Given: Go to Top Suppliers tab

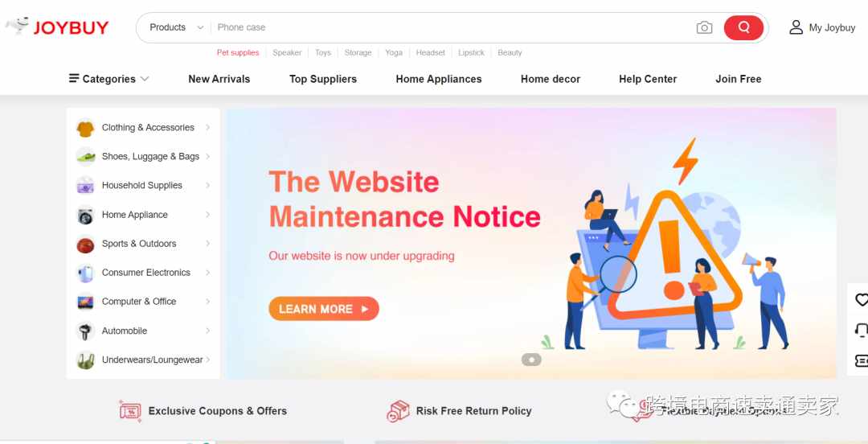Looking at the screenshot, I should pos(323,79).
